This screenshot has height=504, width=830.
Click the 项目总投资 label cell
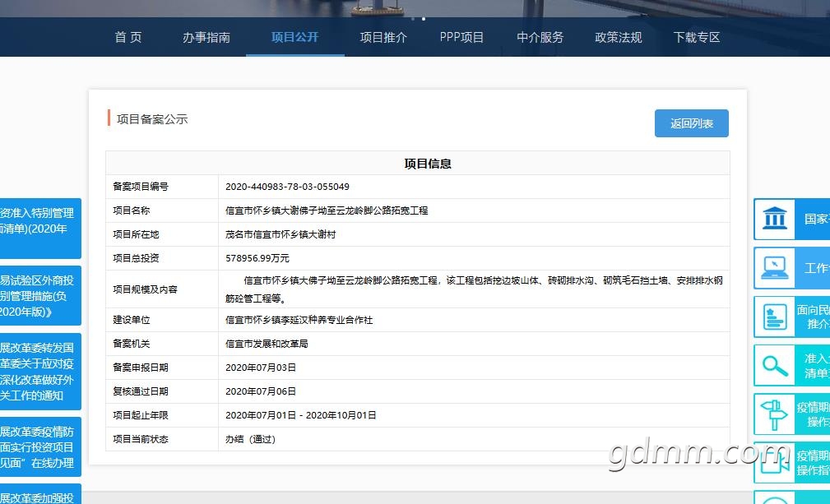pyautogui.click(x=162, y=258)
